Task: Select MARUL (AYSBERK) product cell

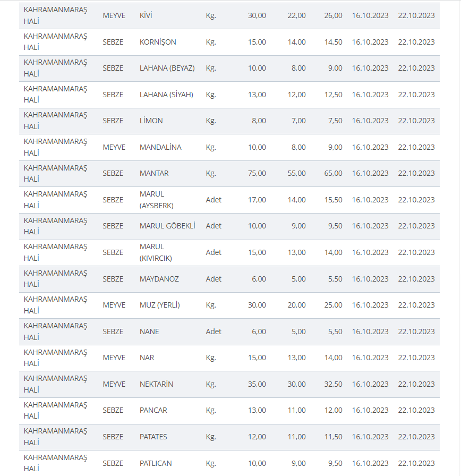Action: [x=156, y=200]
